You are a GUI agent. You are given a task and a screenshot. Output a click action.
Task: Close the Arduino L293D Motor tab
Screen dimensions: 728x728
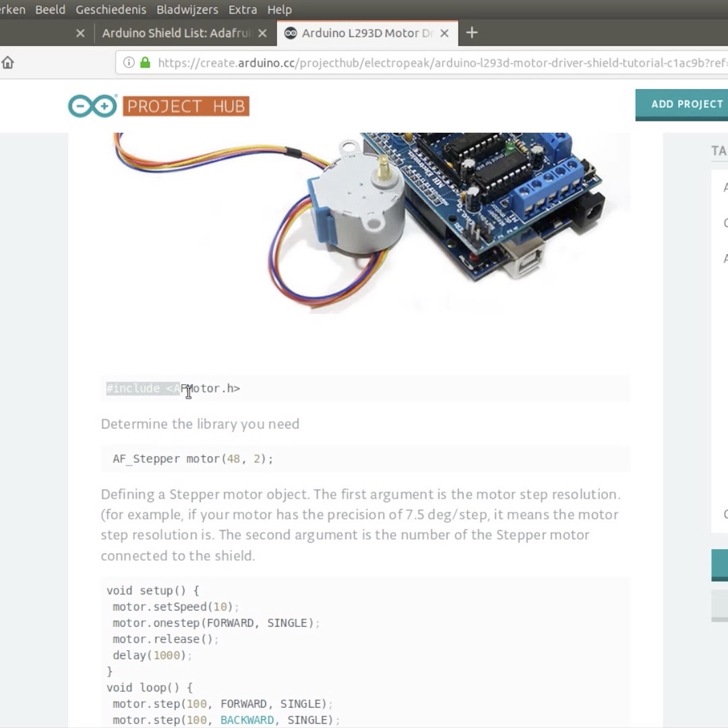[444, 33]
